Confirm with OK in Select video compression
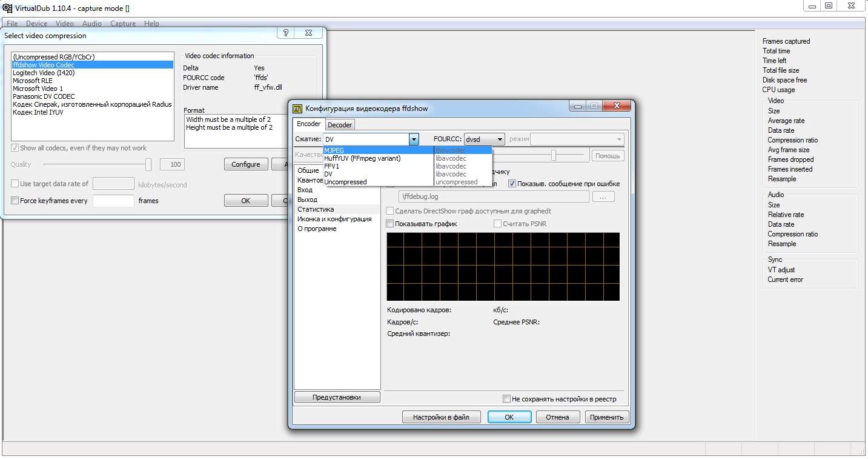This screenshot has width=868, height=459. [x=246, y=201]
